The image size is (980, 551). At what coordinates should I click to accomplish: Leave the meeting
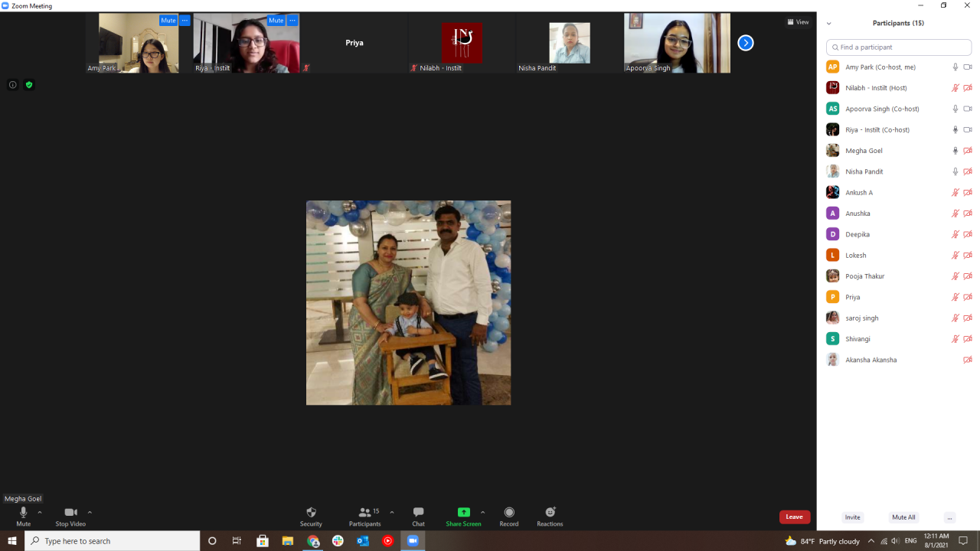coord(795,517)
